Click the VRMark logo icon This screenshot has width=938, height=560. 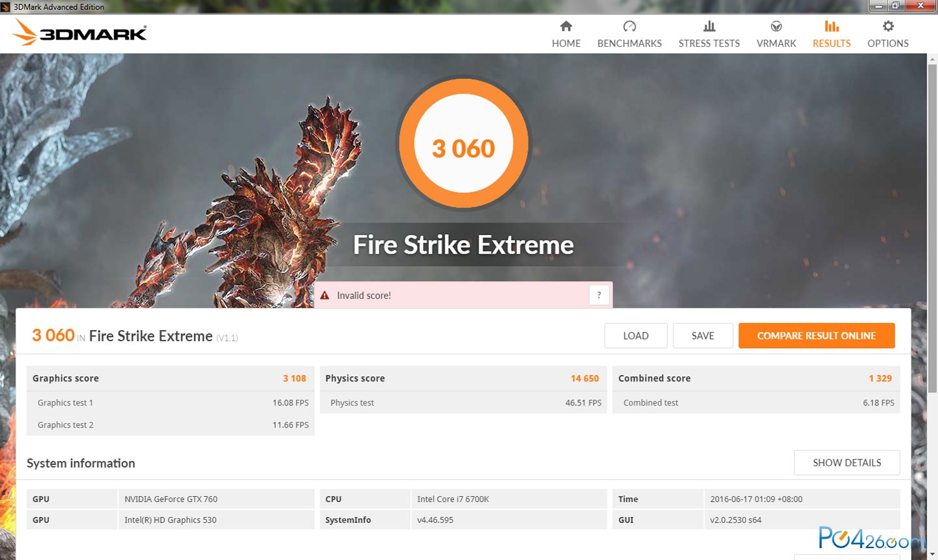point(776,26)
